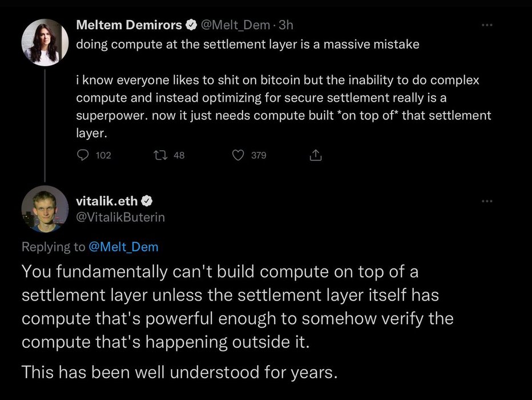The image size is (532, 400).
Task: Click the 3h timestamp
Action: (285, 25)
